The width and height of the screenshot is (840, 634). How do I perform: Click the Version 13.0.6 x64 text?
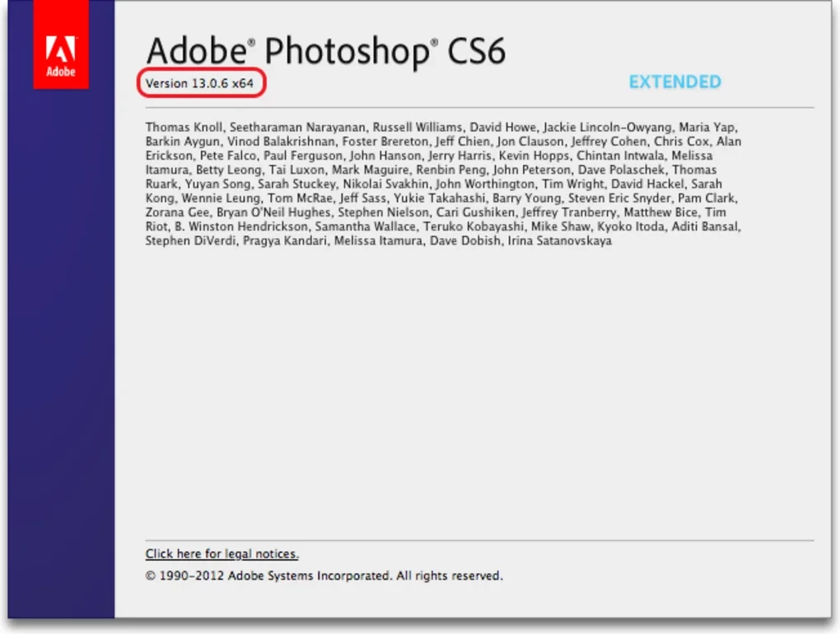(199, 83)
